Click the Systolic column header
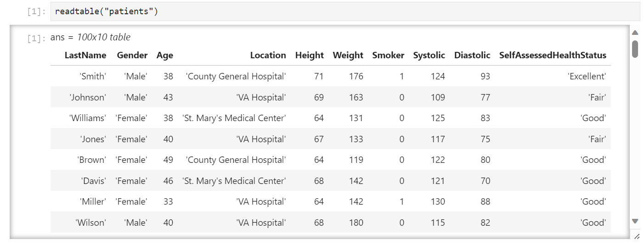 [429, 55]
